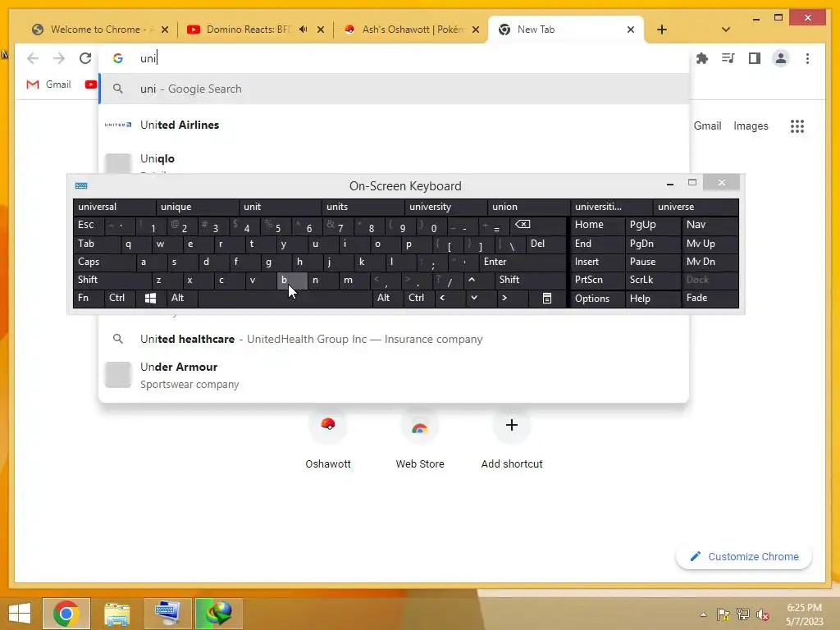Open File Explorer from taskbar

pyautogui.click(x=116, y=614)
